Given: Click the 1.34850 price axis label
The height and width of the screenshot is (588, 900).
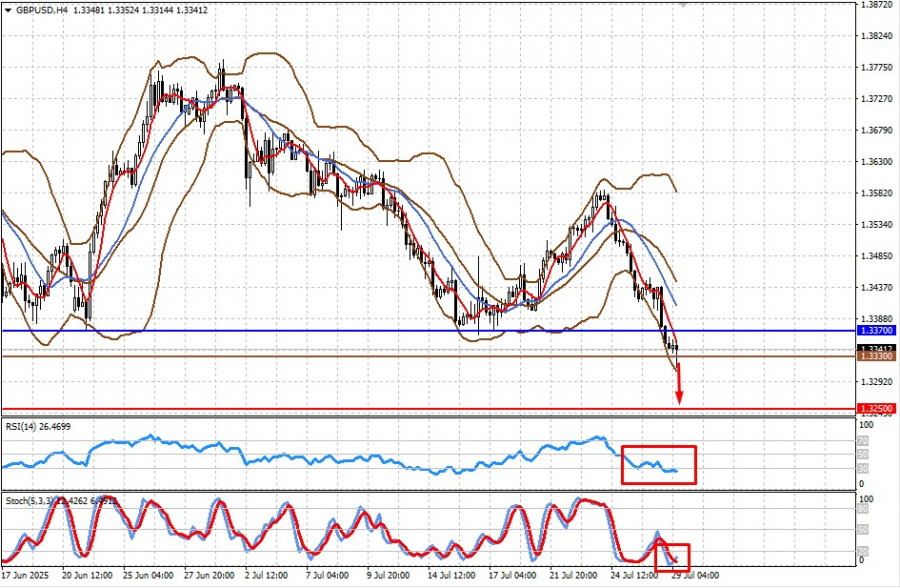Looking at the screenshot, I should click(877, 256).
